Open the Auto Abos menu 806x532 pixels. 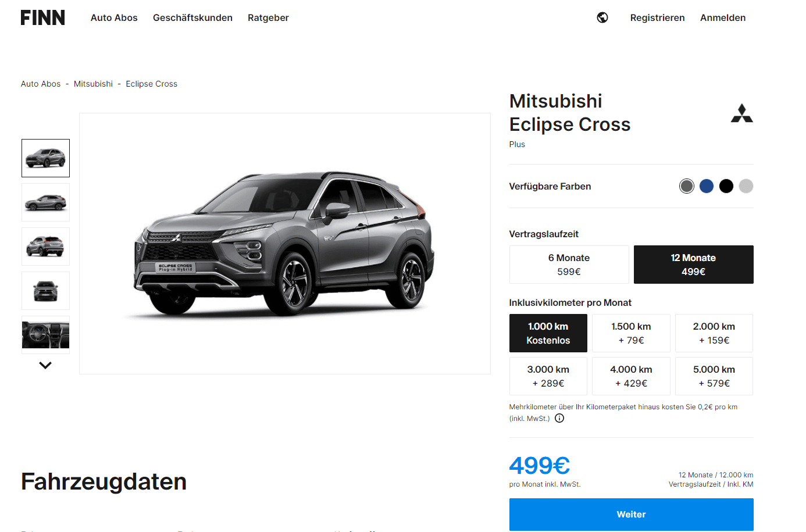pos(114,17)
